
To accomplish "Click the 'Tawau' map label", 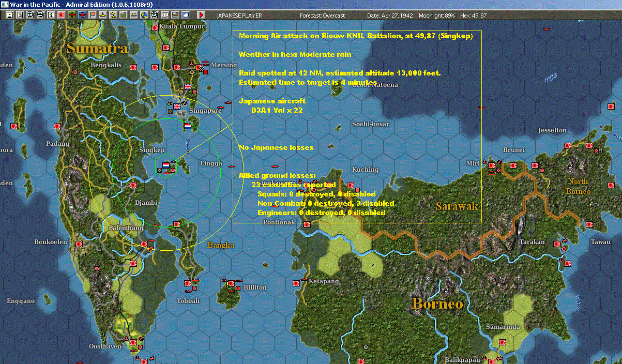I will [601, 241].
